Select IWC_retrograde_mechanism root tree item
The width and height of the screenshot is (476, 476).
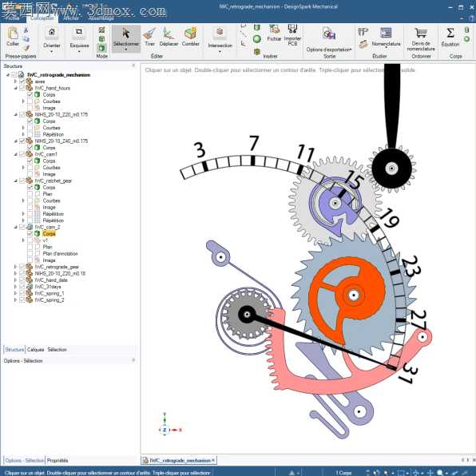click(58, 75)
